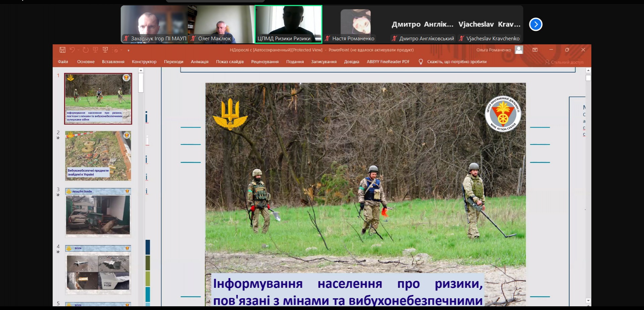The width and height of the screenshot is (644, 310).
Task: Start slideshow from beginning icon
Action: [x=95, y=50]
